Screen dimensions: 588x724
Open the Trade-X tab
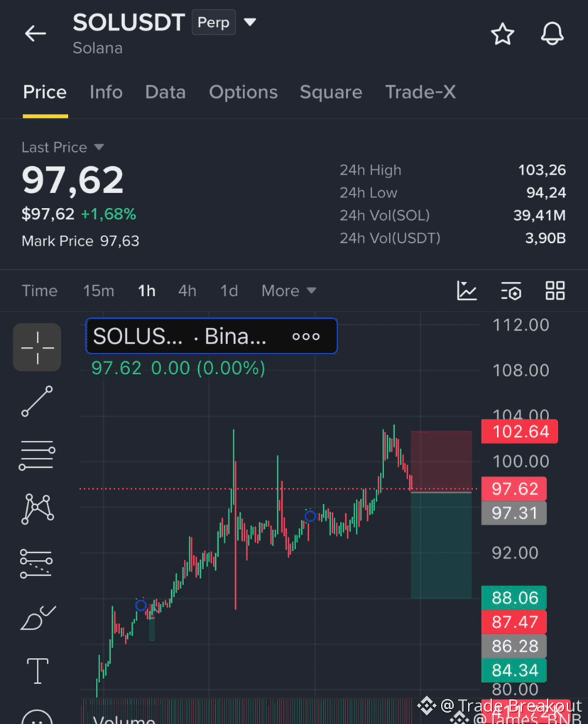420,92
